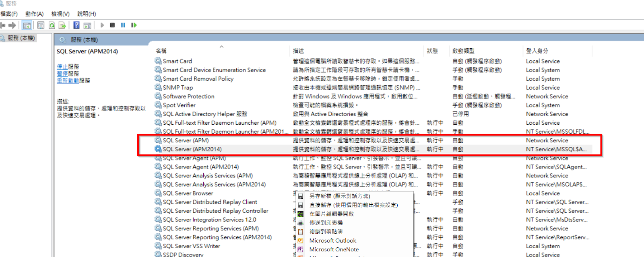Click the Back arrow toolbar icon
This screenshot has width=644, height=257.
click(x=3, y=25)
